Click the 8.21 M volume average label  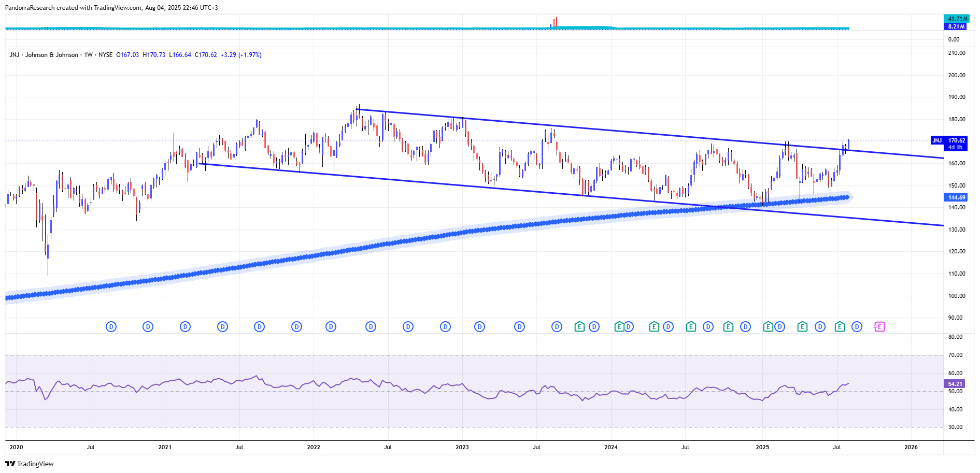[x=956, y=26]
